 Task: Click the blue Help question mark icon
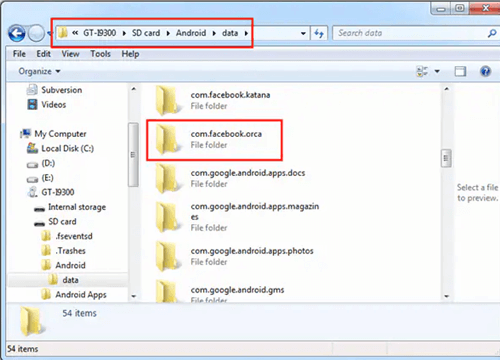click(485, 71)
